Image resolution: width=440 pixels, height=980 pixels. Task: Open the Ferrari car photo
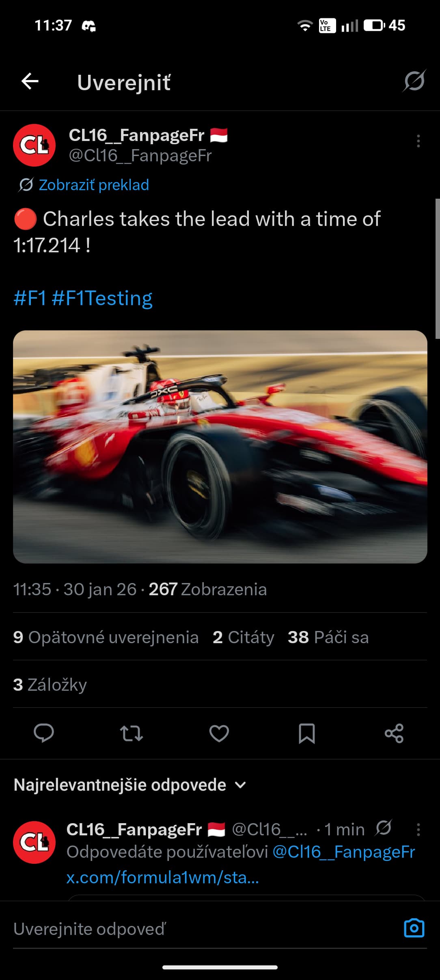pyautogui.click(x=220, y=447)
